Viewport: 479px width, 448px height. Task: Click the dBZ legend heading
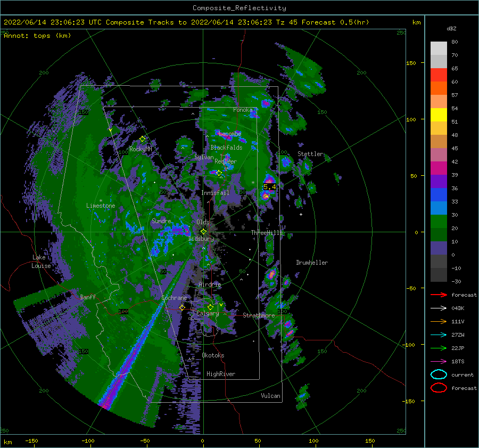coord(451,28)
